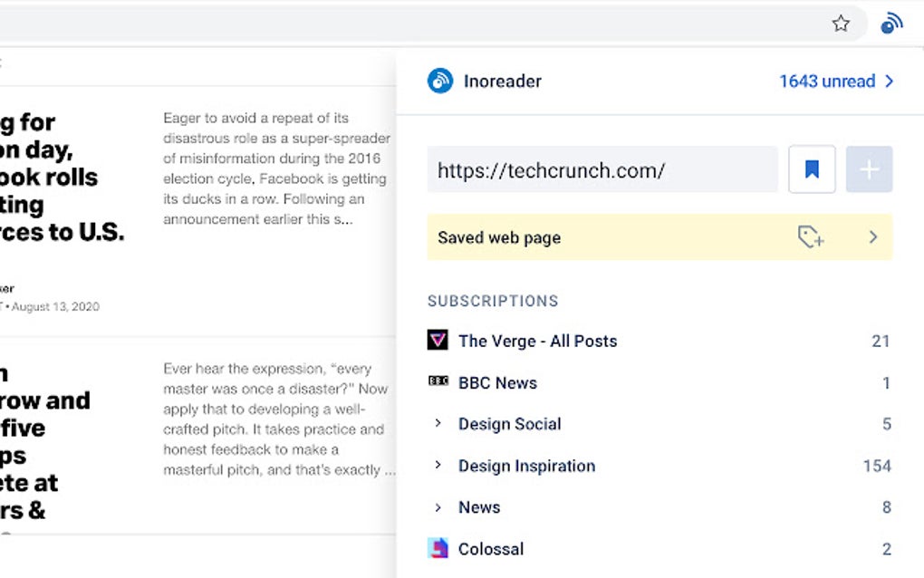Image resolution: width=924 pixels, height=578 pixels.
Task: Click the plus icon to subscribe
Action: [x=869, y=169]
